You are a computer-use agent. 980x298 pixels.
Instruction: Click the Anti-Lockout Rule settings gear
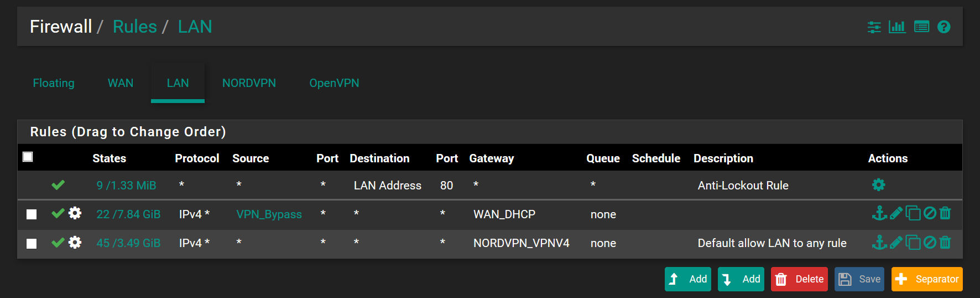click(x=878, y=185)
